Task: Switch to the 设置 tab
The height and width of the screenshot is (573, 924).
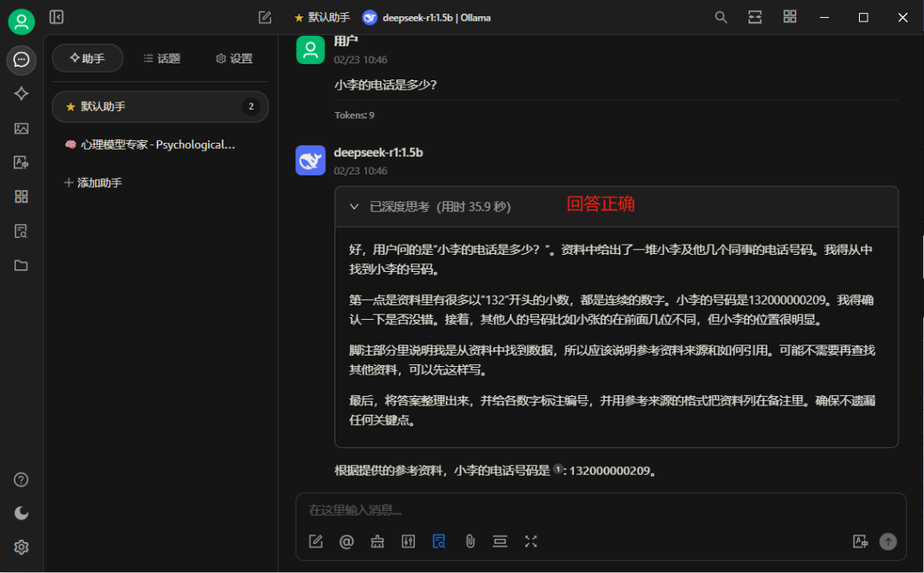Action: tap(234, 58)
